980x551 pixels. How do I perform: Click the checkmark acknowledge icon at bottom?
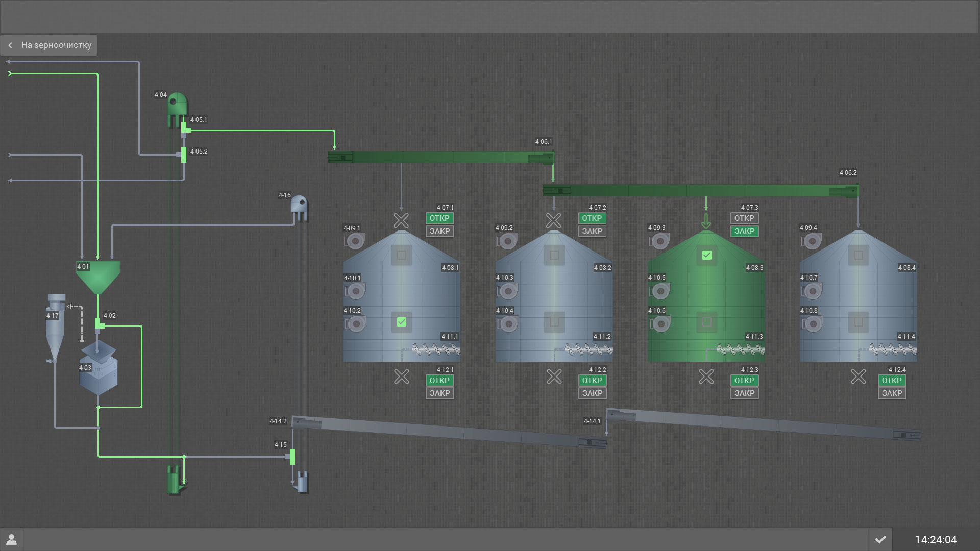tap(880, 539)
